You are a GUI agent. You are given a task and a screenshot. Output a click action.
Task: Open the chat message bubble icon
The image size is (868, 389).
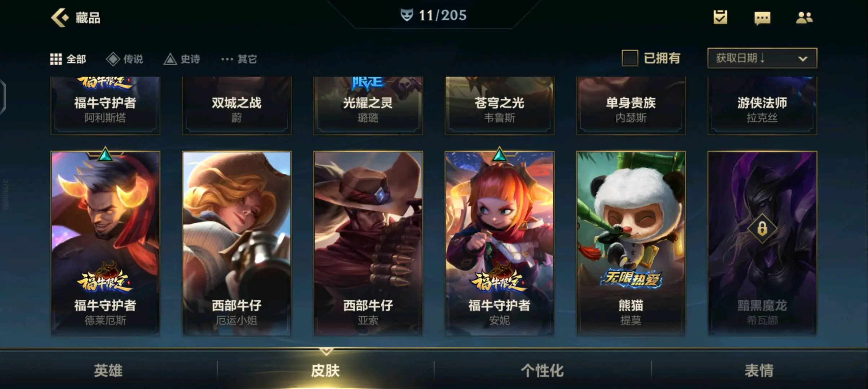coord(762,18)
